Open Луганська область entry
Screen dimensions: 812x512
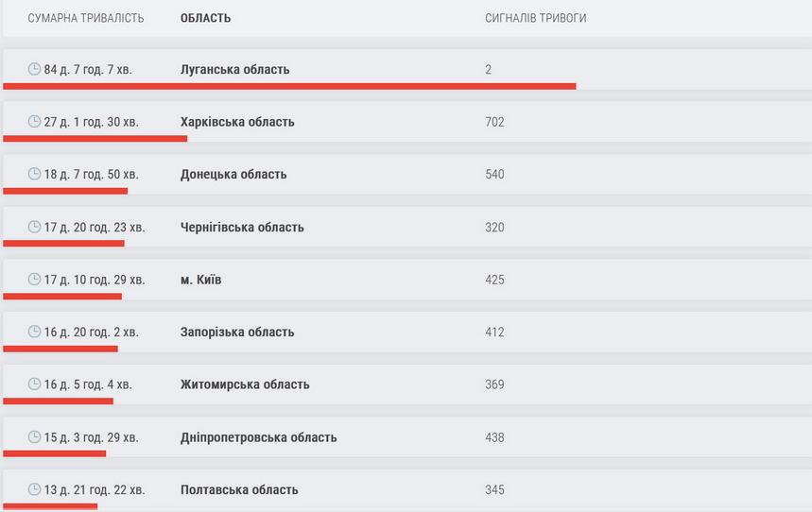234,70
